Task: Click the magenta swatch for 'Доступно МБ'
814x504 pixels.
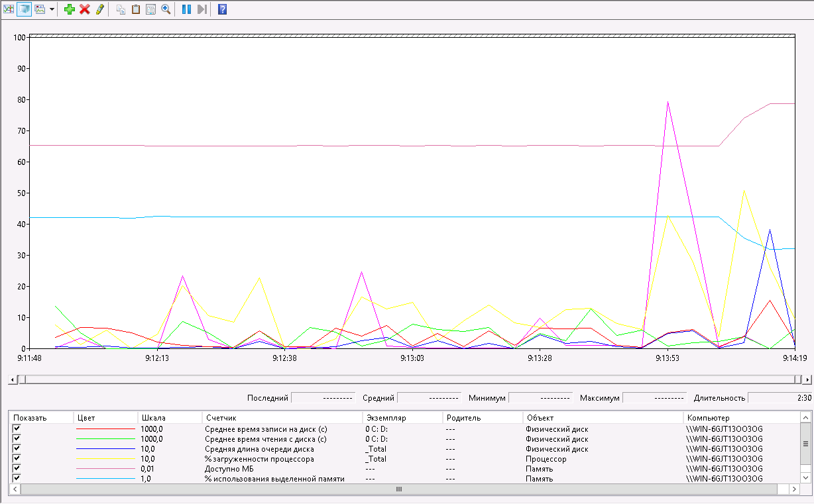Action: click(105, 469)
